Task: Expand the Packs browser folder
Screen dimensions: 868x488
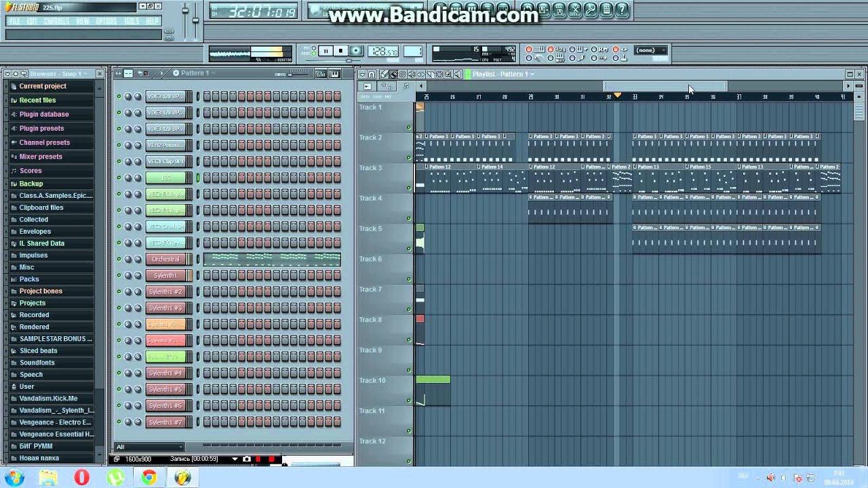Action: [29, 279]
